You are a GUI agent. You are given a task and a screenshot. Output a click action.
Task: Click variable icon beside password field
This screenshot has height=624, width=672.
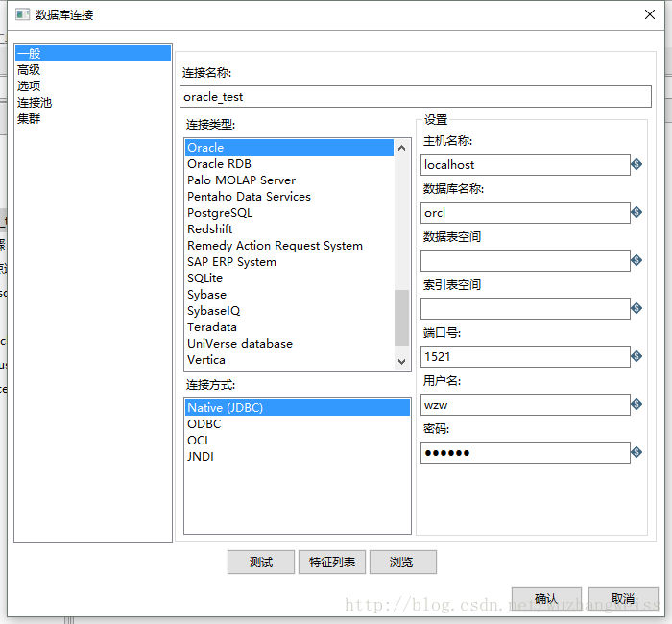[x=636, y=452]
